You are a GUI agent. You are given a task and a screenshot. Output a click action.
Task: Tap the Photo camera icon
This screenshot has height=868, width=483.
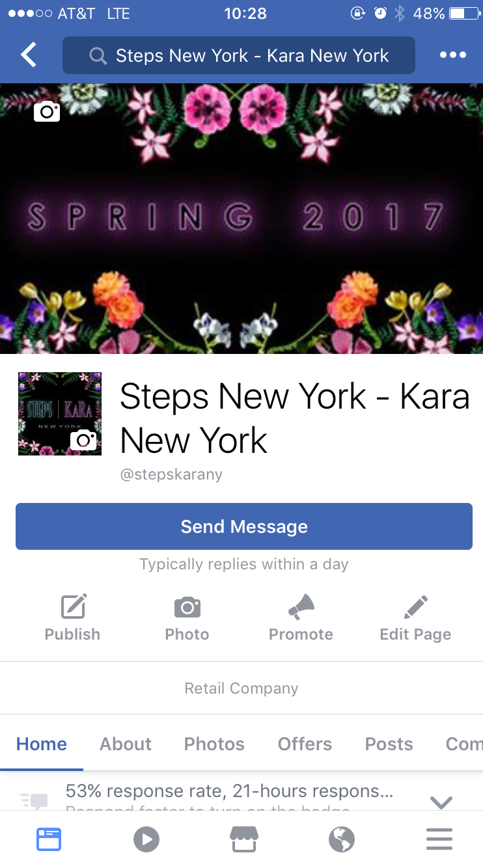187,606
